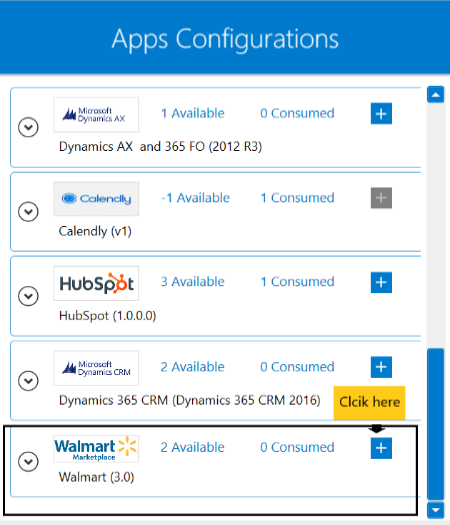Click the Microsoft Dynamics AX logo
Screen dimensions: 450x525
click(96, 115)
